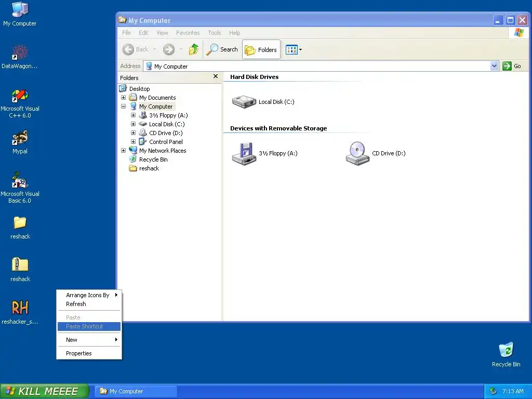
Task: Expand Control Panel tree node
Action: 134,142
